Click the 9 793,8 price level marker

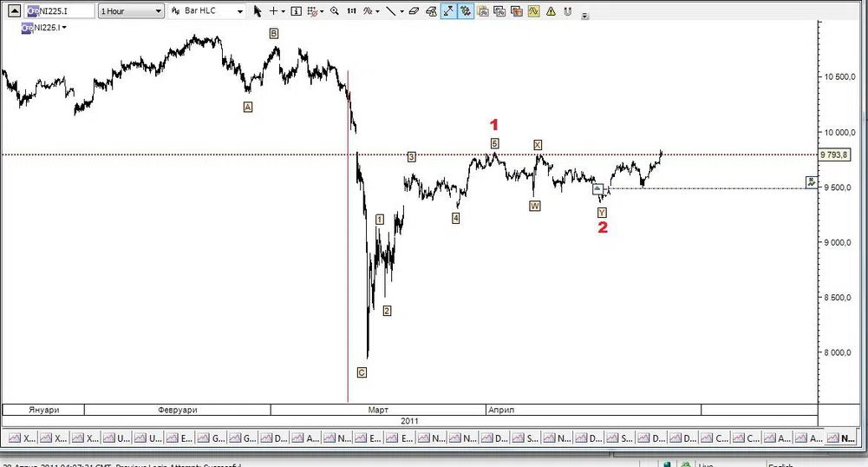[x=834, y=155]
